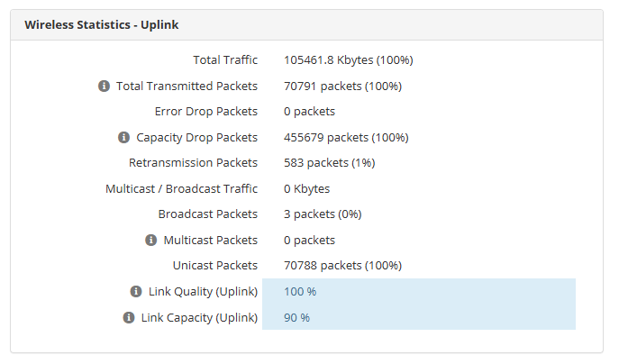Click the 70788 packets unicast value
The image size is (628, 364).
point(342,266)
